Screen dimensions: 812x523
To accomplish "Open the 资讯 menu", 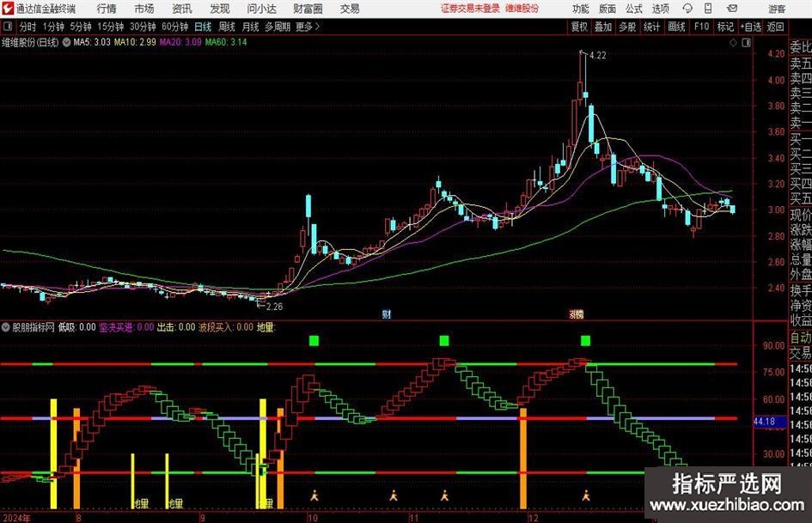I will pyautogui.click(x=182, y=9).
